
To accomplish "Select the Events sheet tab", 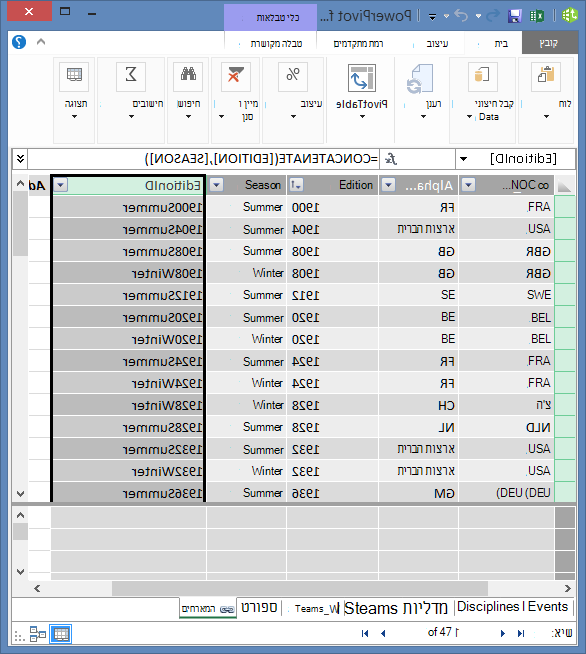I will (548, 607).
